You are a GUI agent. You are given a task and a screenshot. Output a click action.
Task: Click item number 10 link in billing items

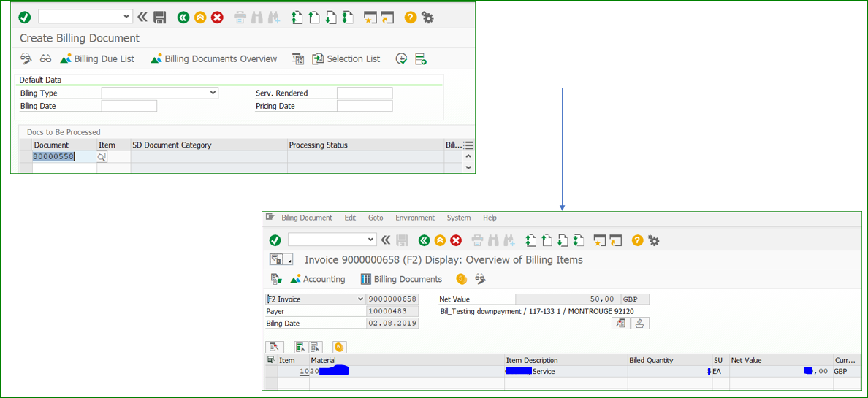pyautogui.click(x=304, y=371)
